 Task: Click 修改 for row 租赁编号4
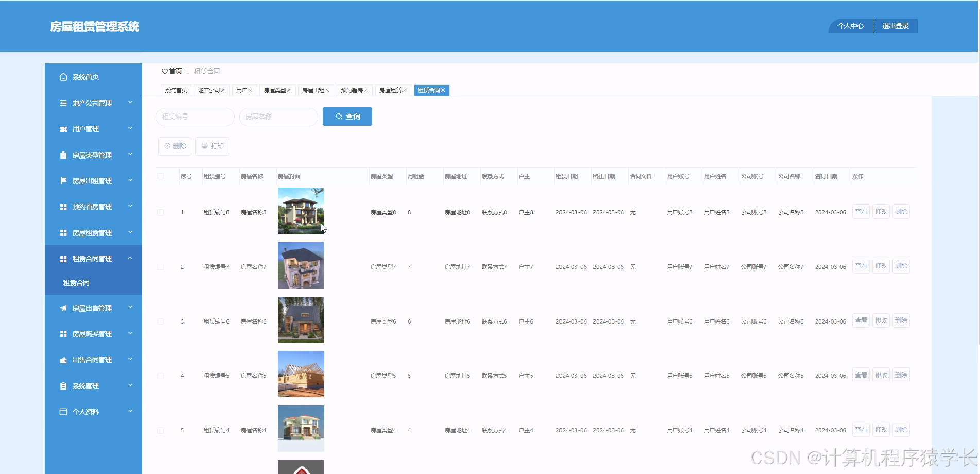click(x=881, y=430)
